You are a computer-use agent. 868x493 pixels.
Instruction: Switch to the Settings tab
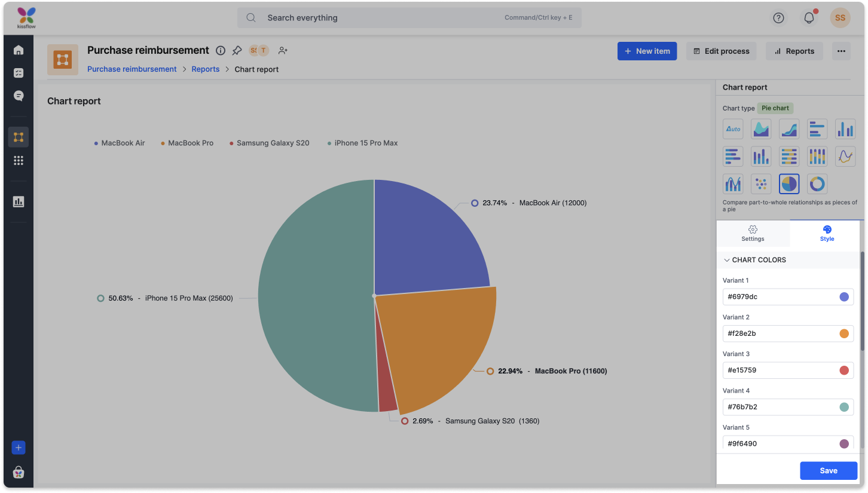tap(753, 234)
